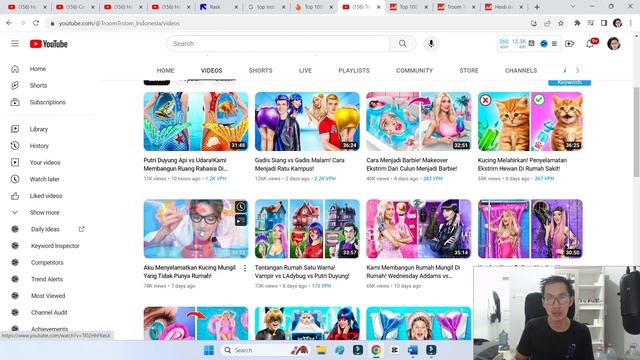Open the Gadis Siang vs Gadis Malam video title
Screen dimensions: 640x360
300,164
